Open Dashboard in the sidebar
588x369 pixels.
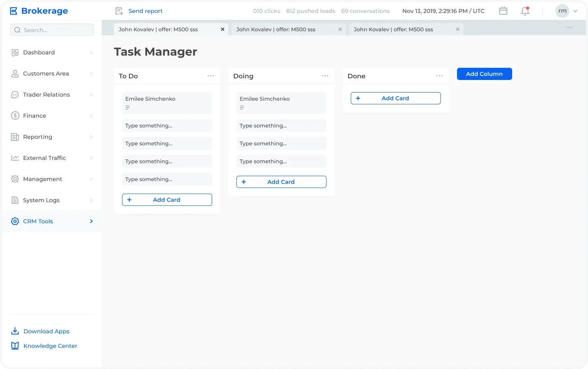pyautogui.click(x=52, y=52)
